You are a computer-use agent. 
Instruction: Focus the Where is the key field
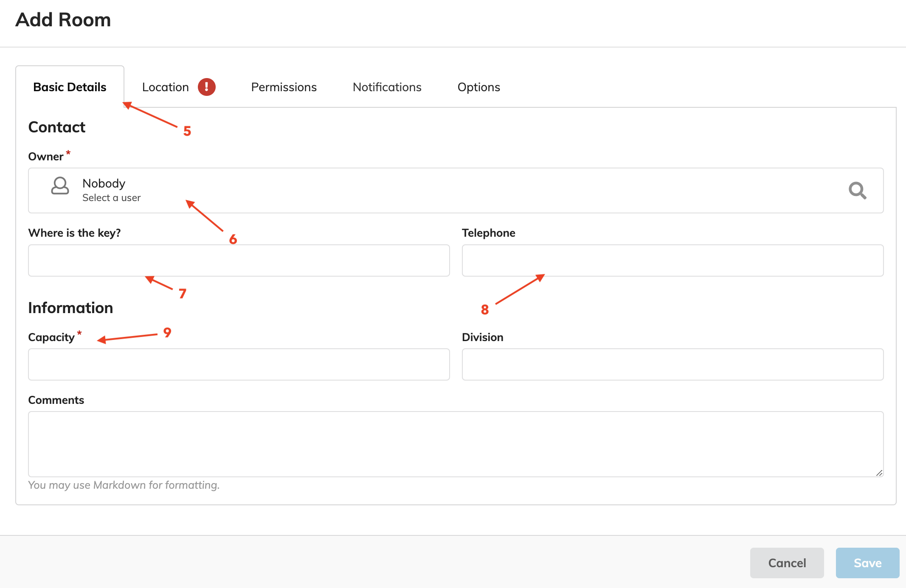tap(239, 260)
